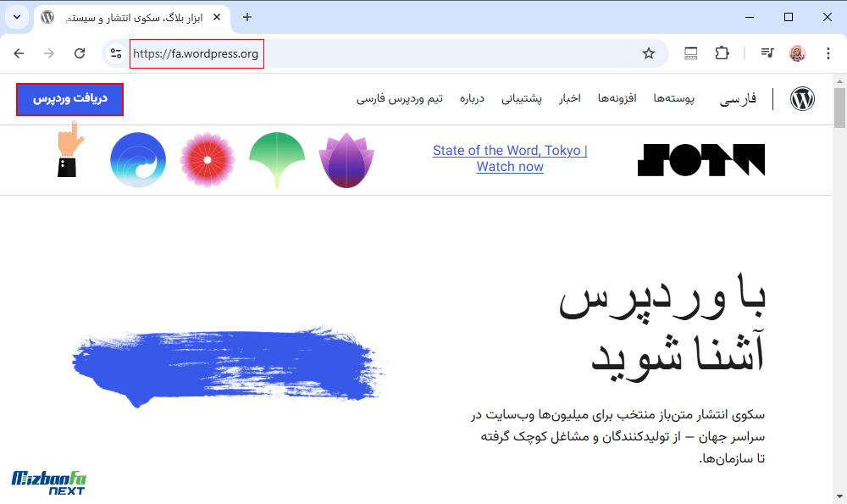Click the WordPress logo in site header

coord(802,99)
